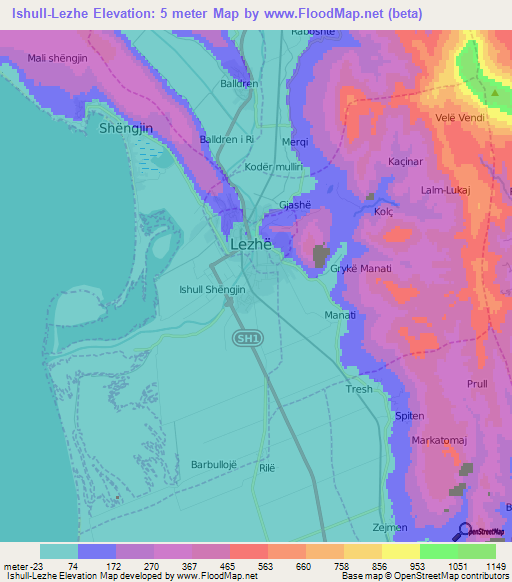Viewport: 512px width, 582px height.
Task: Click the Balldren i Ri label
Action: pos(226,140)
